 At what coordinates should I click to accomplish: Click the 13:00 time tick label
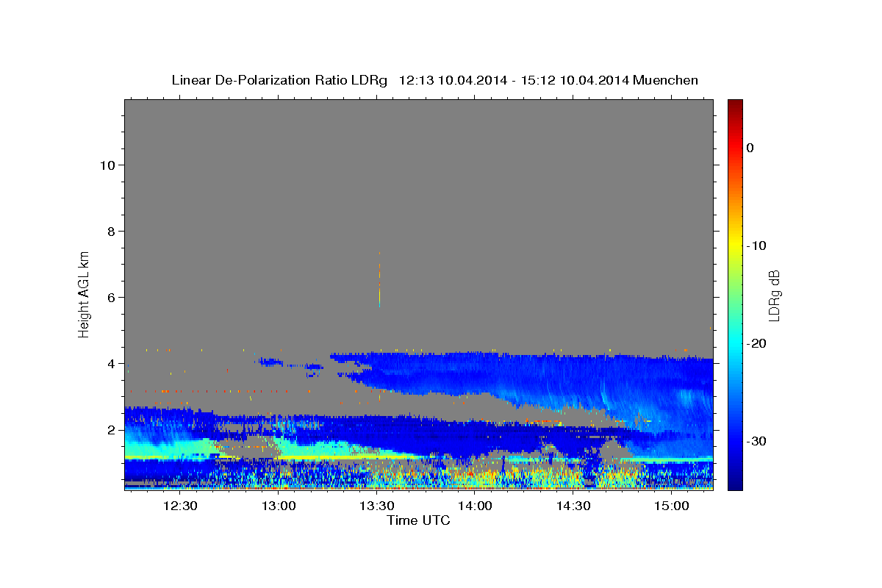coord(279,506)
